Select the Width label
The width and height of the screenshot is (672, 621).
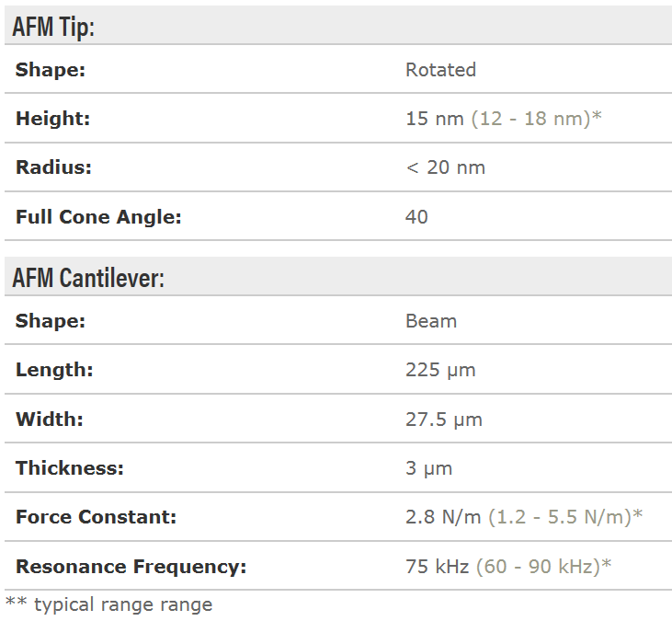point(50,420)
